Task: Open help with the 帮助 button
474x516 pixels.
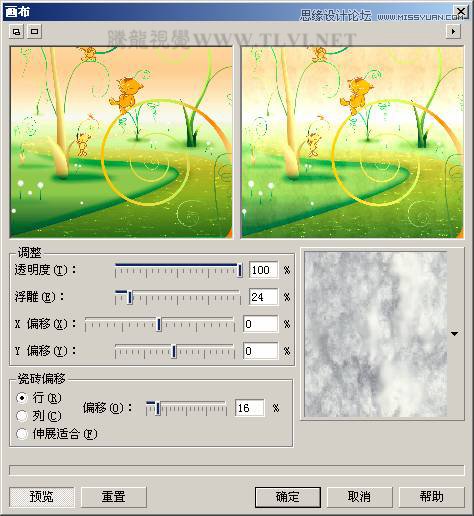Action: tap(431, 497)
